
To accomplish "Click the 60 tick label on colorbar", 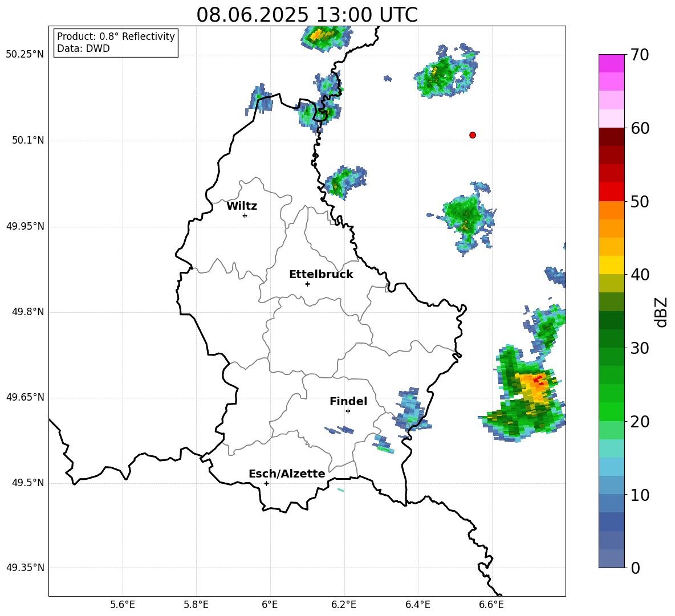I will (640, 128).
